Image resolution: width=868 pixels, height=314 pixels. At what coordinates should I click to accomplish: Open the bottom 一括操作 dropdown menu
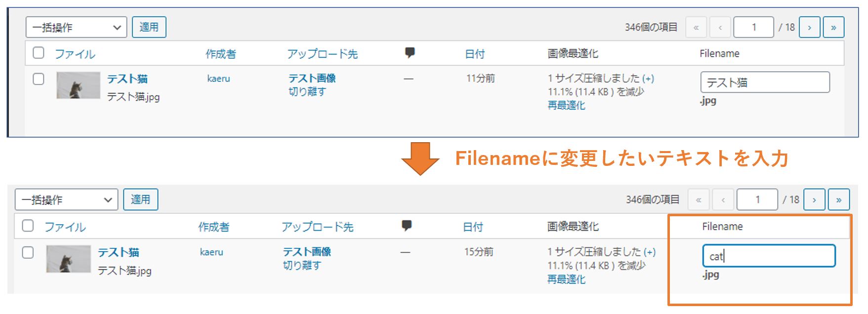point(66,199)
